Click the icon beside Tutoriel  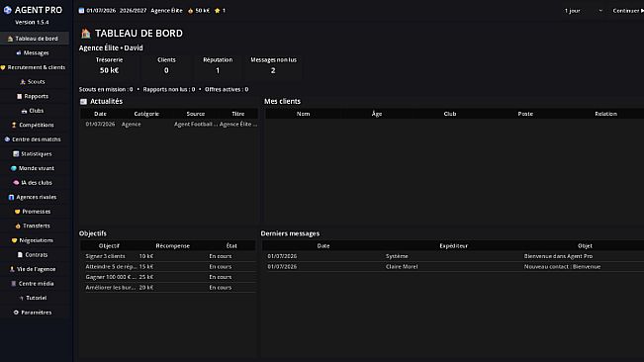coord(22,298)
